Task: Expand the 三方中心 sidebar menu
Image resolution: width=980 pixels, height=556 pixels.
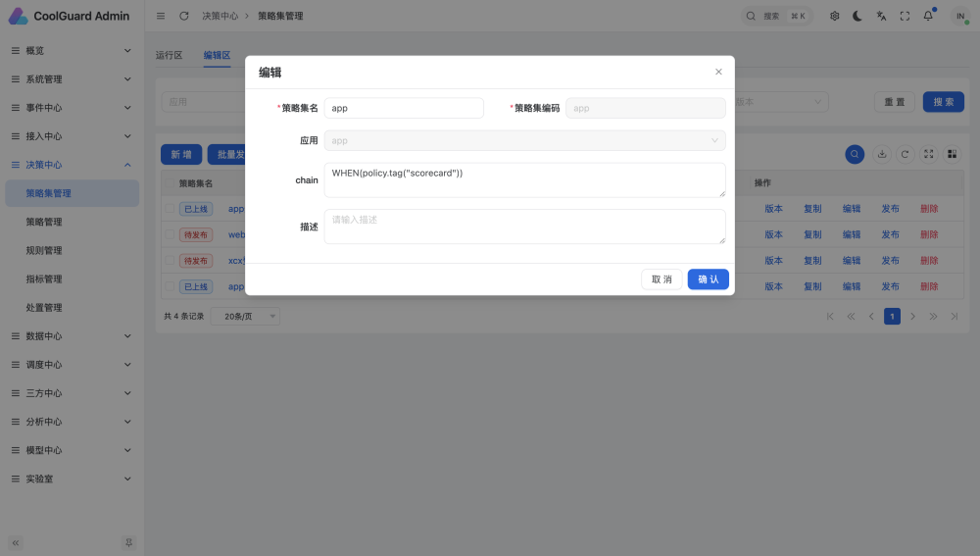Action: (72, 393)
